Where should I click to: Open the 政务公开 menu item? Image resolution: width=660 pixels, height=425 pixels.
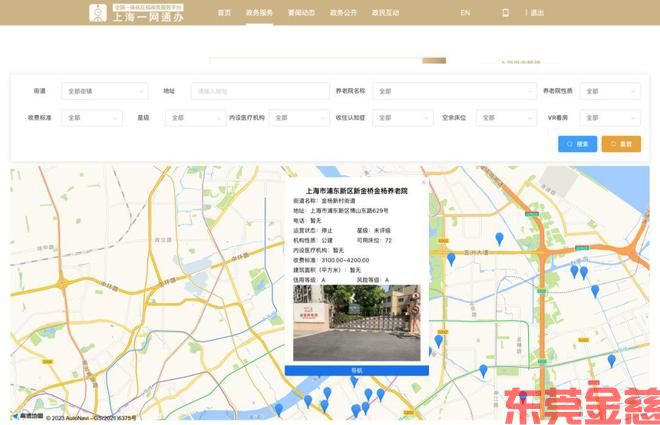343,13
